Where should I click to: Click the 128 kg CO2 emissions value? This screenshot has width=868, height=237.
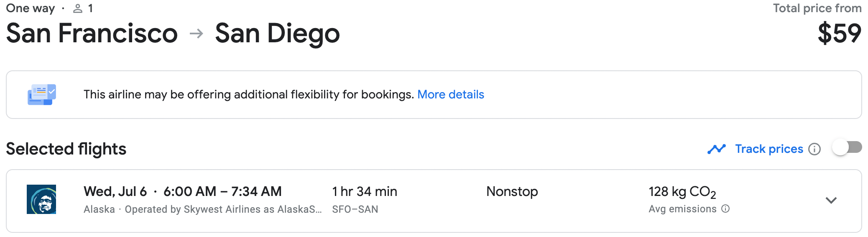tap(682, 192)
